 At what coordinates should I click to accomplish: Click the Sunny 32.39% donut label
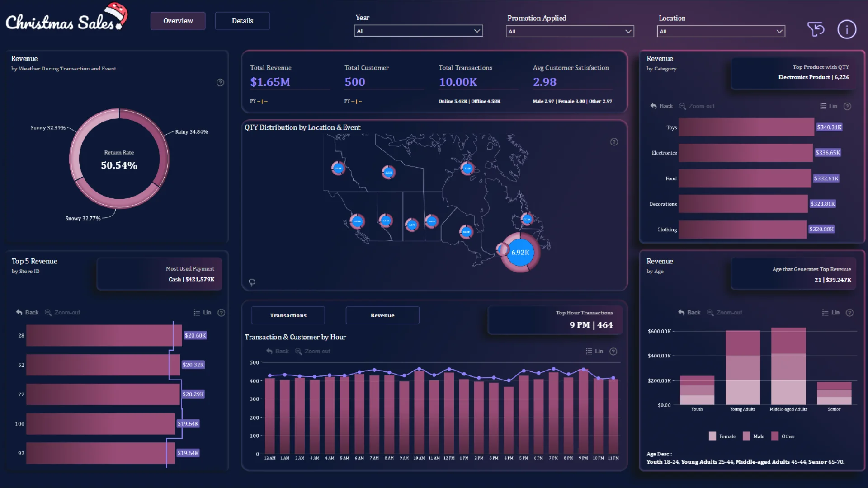(x=48, y=128)
